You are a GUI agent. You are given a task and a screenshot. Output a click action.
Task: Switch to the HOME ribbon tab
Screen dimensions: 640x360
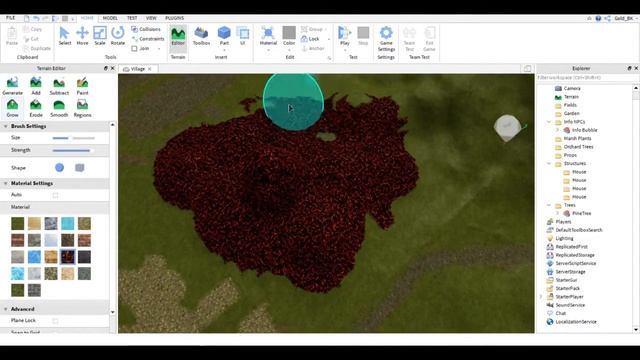(x=87, y=18)
